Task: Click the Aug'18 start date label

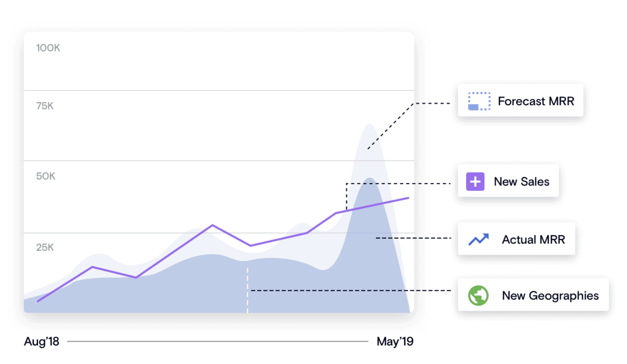Action: point(42,341)
